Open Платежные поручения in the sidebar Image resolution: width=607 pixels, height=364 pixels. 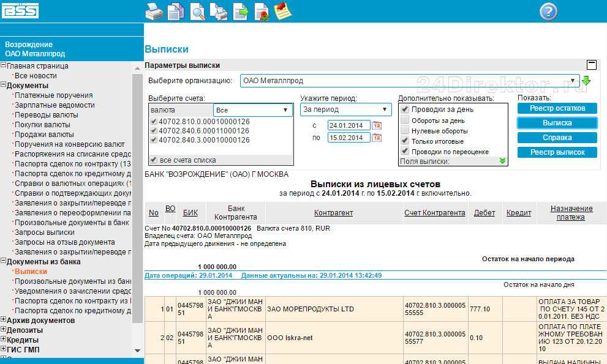54,95
